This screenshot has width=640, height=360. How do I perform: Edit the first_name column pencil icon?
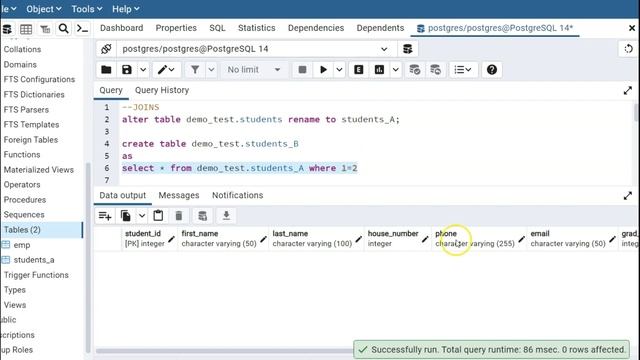tap(263, 239)
